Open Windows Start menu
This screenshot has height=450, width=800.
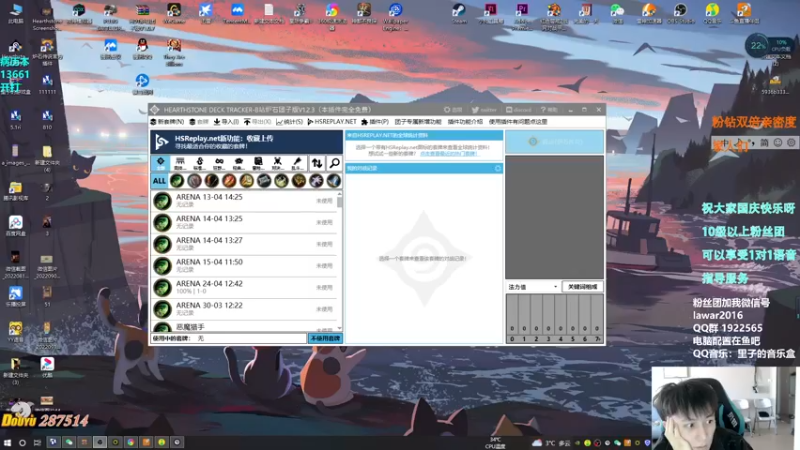[7, 442]
